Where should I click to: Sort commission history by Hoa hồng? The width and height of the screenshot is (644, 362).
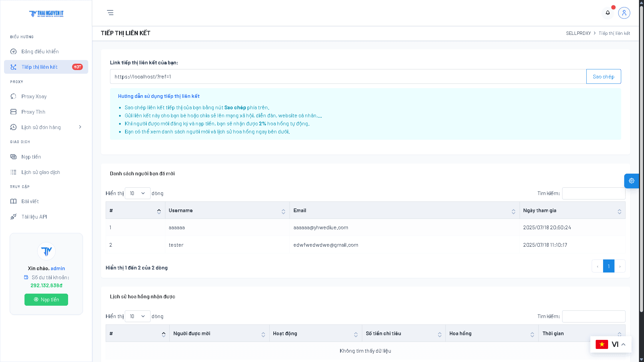click(x=492, y=334)
